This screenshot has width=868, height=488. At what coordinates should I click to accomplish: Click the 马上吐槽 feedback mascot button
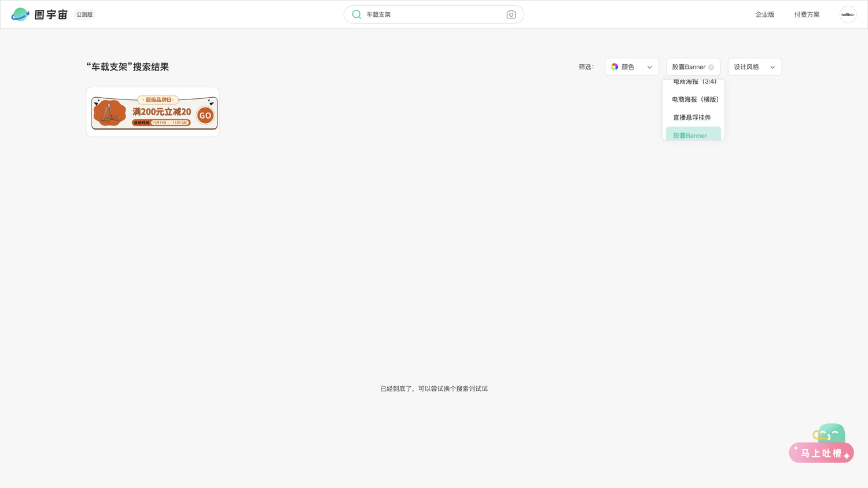tap(822, 443)
